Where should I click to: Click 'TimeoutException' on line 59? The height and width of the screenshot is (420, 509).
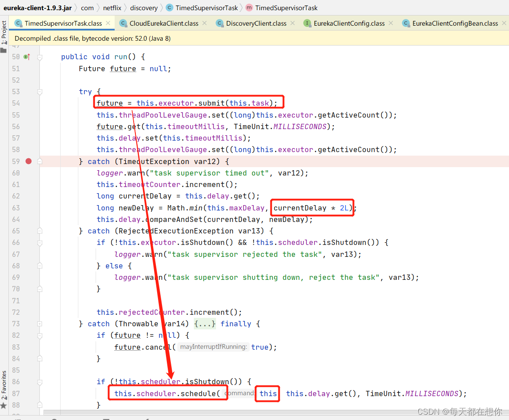click(x=154, y=161)
